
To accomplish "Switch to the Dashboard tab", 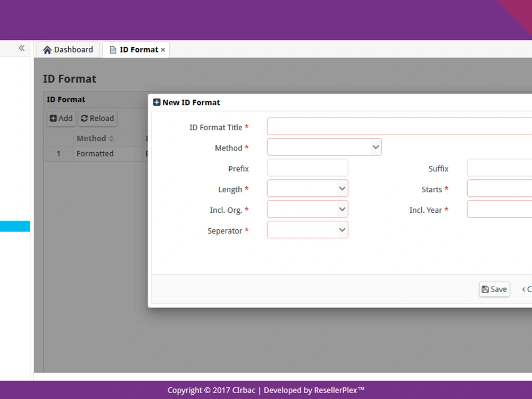I will coord(68,49).
